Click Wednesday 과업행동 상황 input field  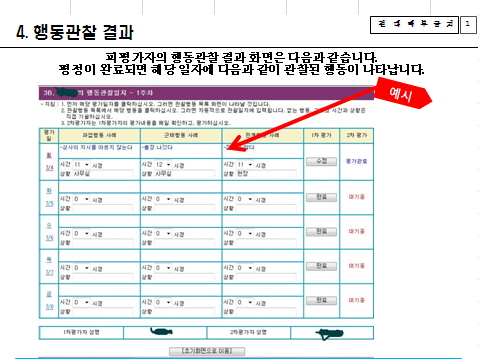tap(103, 243)
